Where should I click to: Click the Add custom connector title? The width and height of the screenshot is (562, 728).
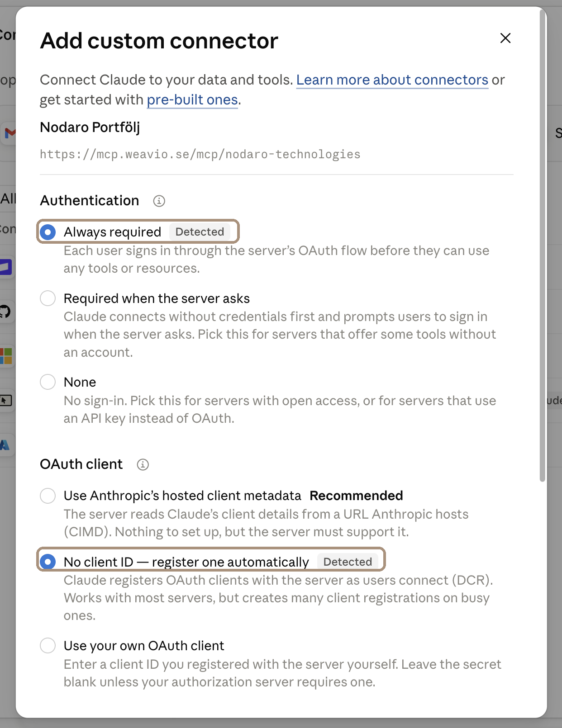point(159,41)
